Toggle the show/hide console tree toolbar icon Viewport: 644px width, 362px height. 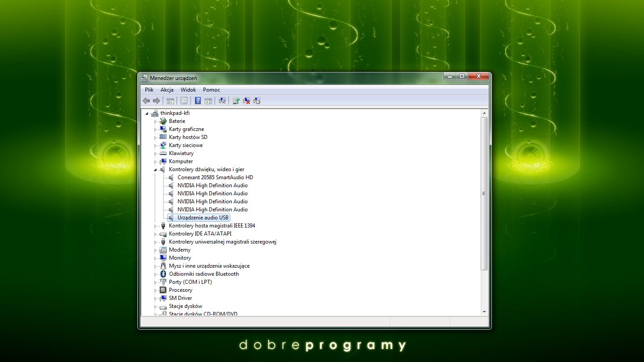click(170, 101)
